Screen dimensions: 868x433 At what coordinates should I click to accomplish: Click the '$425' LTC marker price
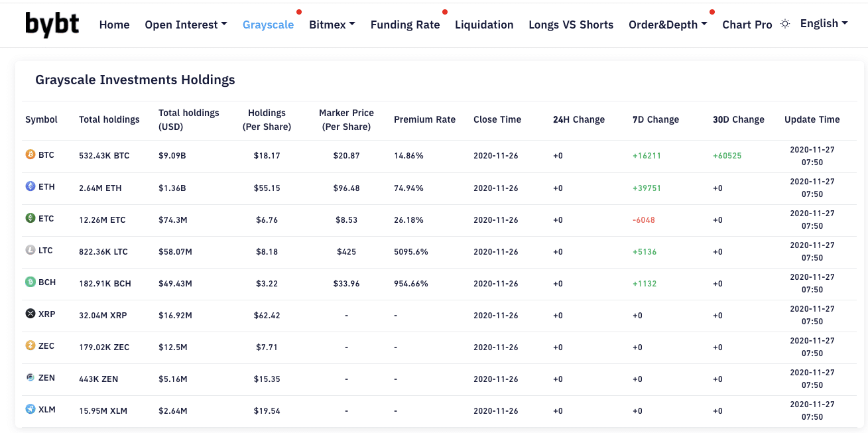346,251
